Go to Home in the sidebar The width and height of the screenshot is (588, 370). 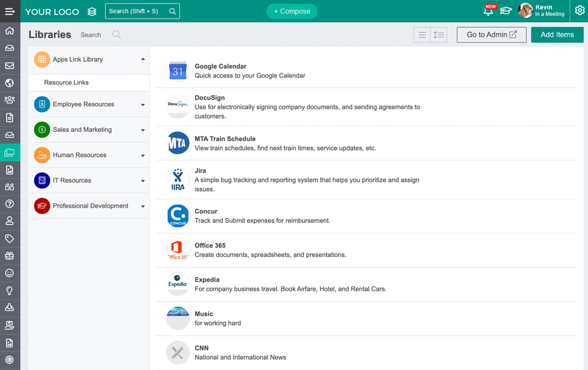10,31
